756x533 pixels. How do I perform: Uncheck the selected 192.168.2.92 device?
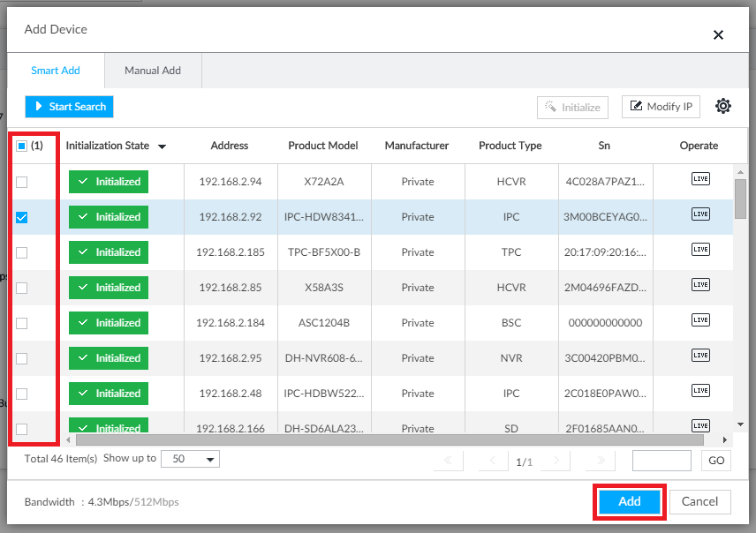coord(22,217)
